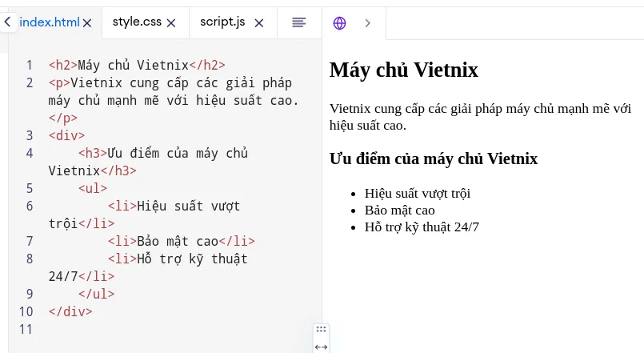644x353 pixels.
Task: Click the opening div tag on line 3
Action: pos(66,135)
